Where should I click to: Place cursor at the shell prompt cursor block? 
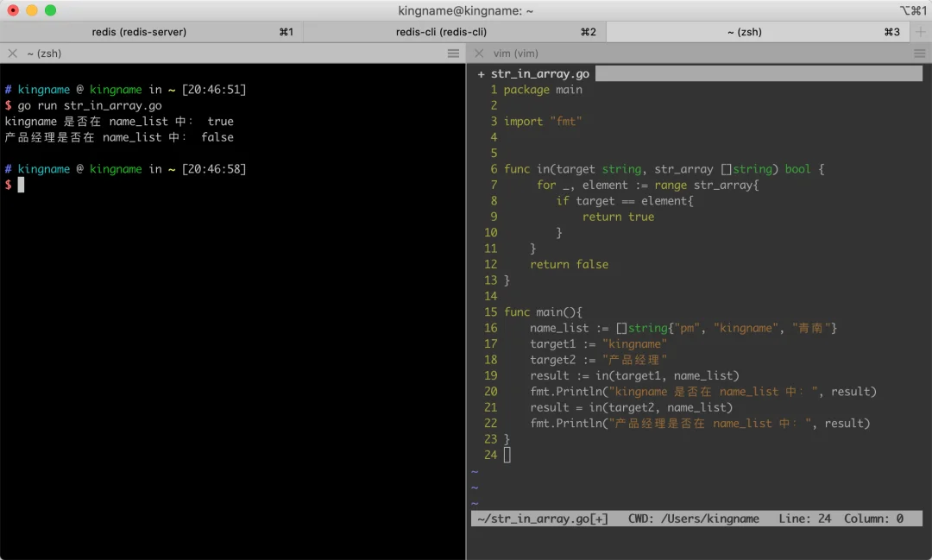pos(22,185)
